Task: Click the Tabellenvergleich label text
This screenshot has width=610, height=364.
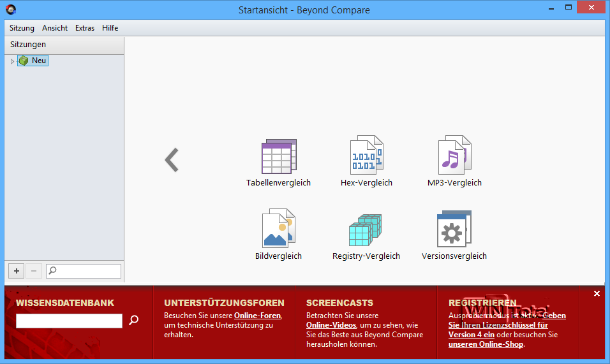Action: pyautogui.click(x=279, y=182)
